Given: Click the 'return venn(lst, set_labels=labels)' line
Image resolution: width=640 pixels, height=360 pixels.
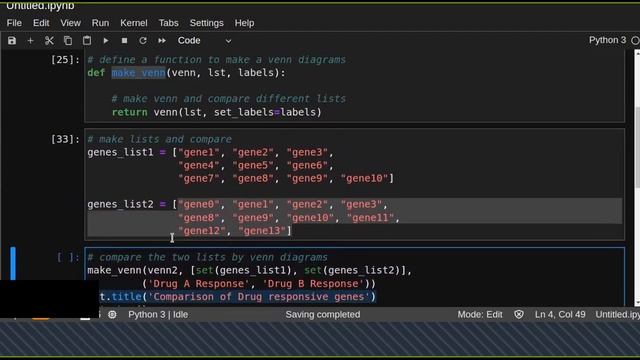Looking at the screenshot, I should 217,112.
